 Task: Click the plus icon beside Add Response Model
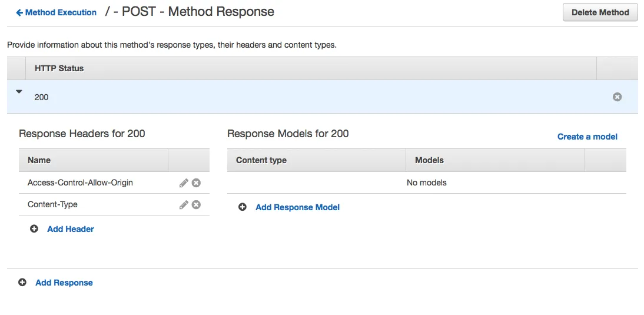click(x=243, y=207)
